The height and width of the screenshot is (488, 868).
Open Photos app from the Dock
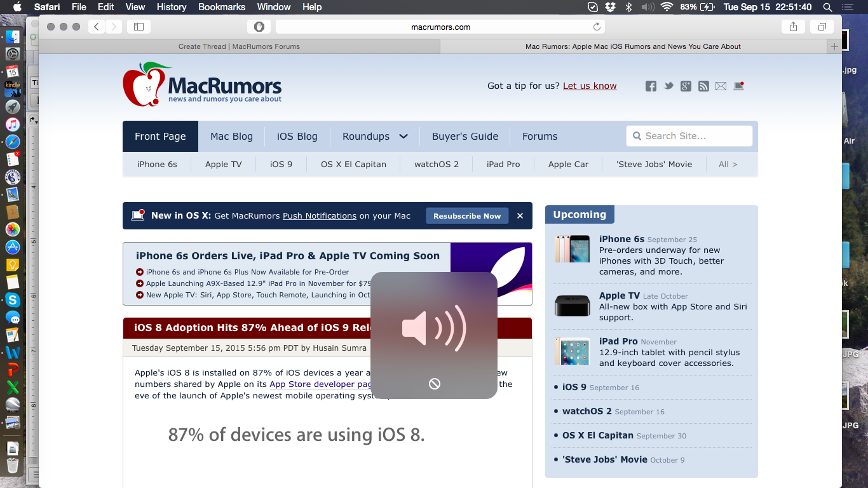[13, 229]
